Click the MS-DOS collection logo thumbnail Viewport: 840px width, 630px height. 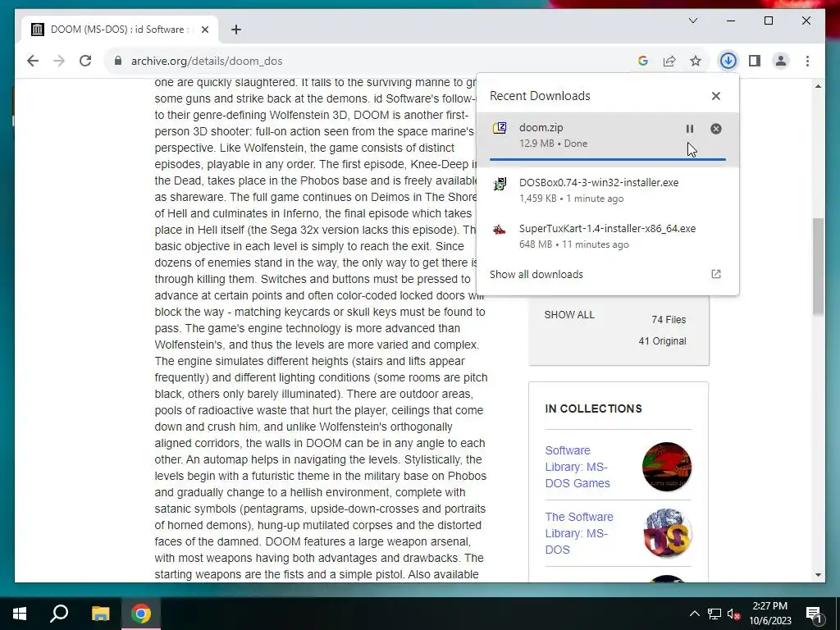[666, 533]
